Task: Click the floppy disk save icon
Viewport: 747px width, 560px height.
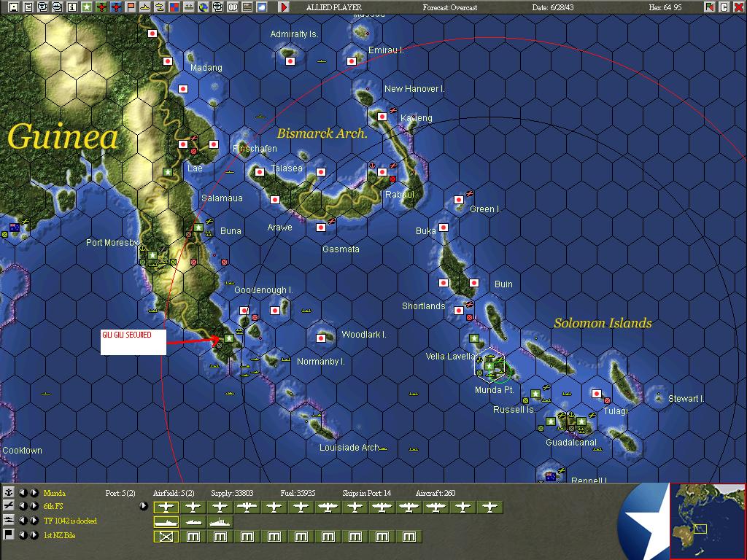Action: click(14, 7)
